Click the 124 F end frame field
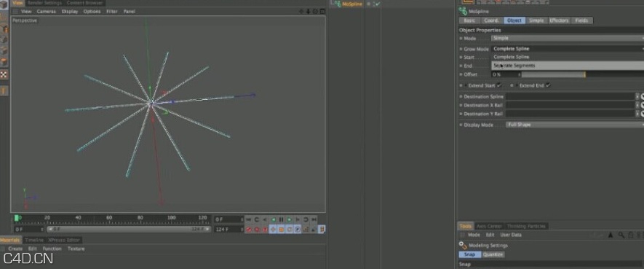This screenshot has width=644, height=269. 228,229
